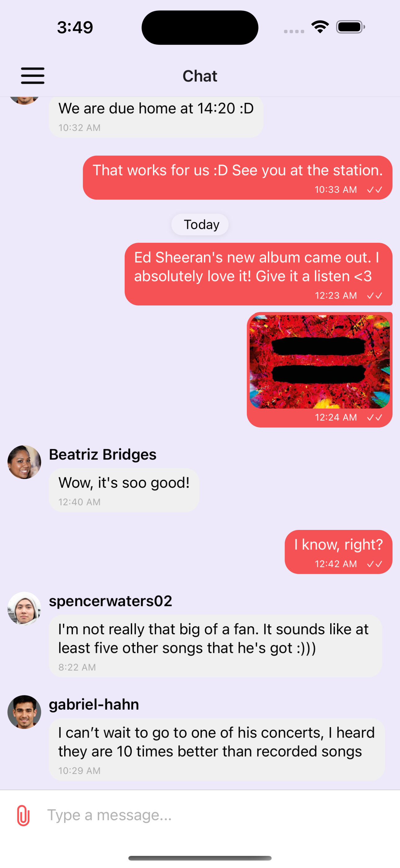Tap Beatriz Bridges' profile avatar
The width and height of the screenshot is (400, 868).
pos(24,462)
